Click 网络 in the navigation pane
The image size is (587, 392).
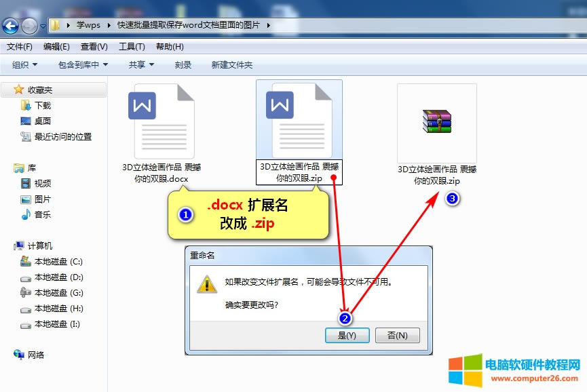pyautogui.click(x=35, y=354)
